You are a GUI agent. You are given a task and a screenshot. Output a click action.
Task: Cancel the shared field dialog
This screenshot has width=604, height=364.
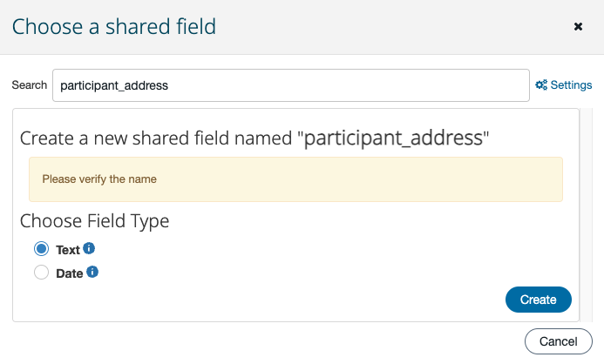click(x=558, y=341)
